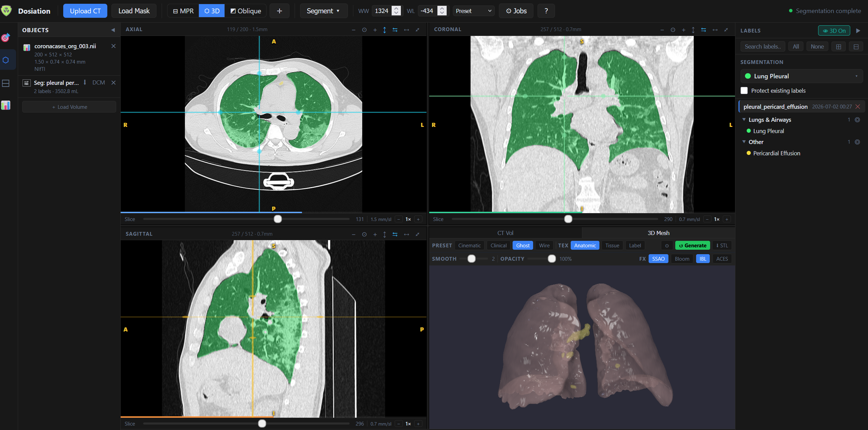Toggle IBL lighting effect
868x430 pixels.
pos(703,259)
